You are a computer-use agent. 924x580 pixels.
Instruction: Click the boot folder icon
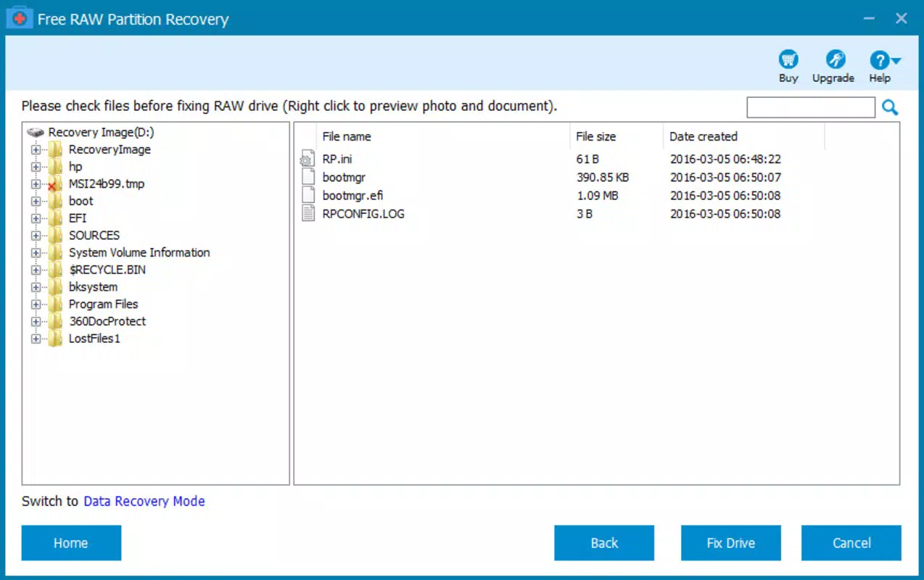pos(56,202)
